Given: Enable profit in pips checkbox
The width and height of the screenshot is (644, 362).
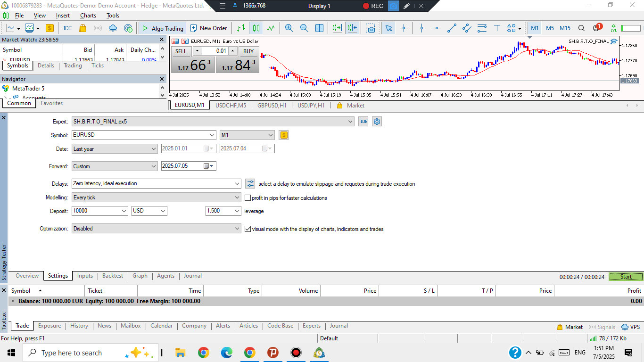Looking at the screenshot, I should [x=248, y=198].
